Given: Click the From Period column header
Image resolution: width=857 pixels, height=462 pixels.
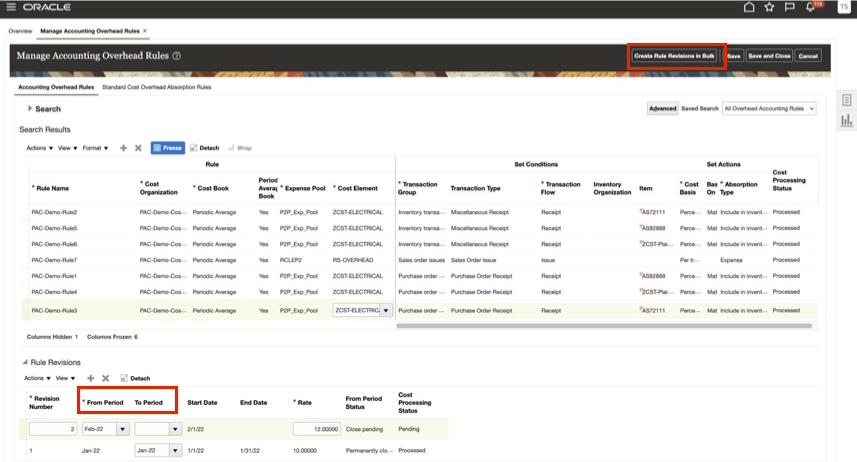Looking at the screenshot, I should [x=105, y=402].
